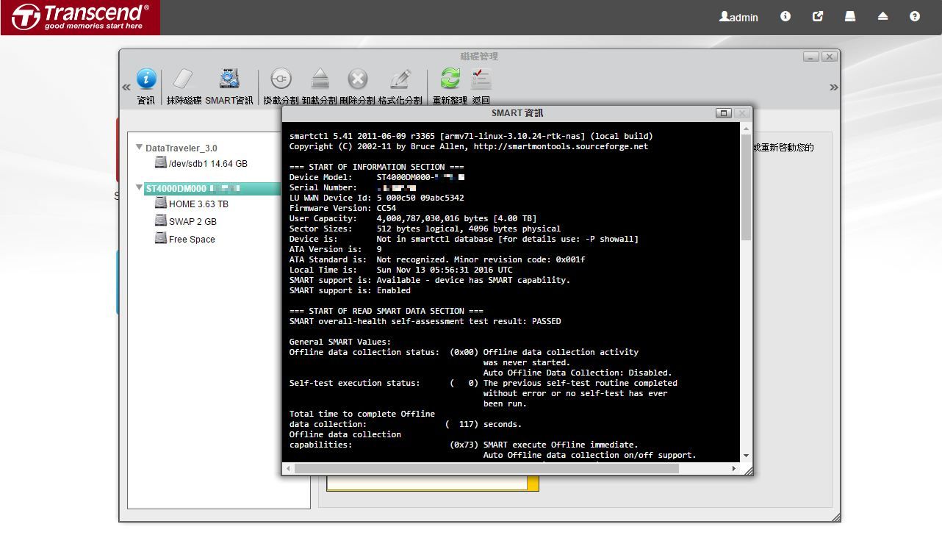Click the 'General SMART Values:' heading

pos(340,342)
